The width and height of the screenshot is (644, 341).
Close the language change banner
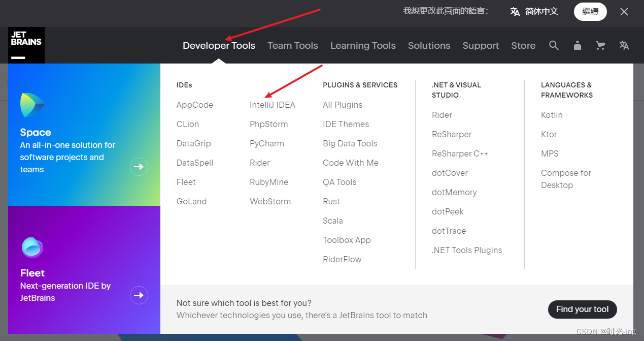[624, 12]
